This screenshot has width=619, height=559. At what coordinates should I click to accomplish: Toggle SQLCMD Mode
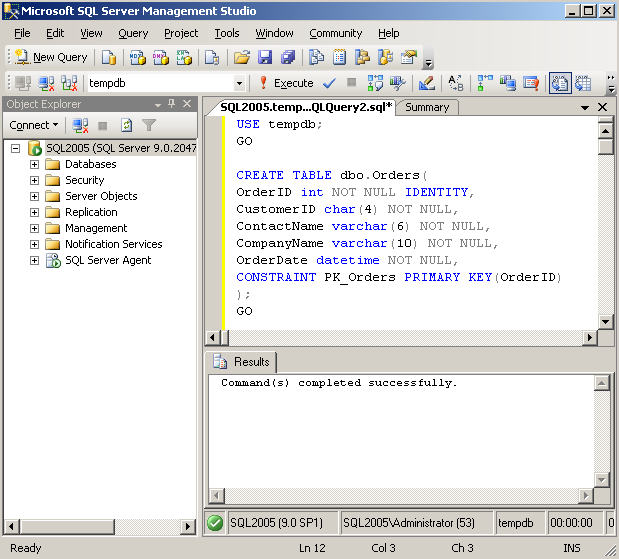(x=531, y=83)
